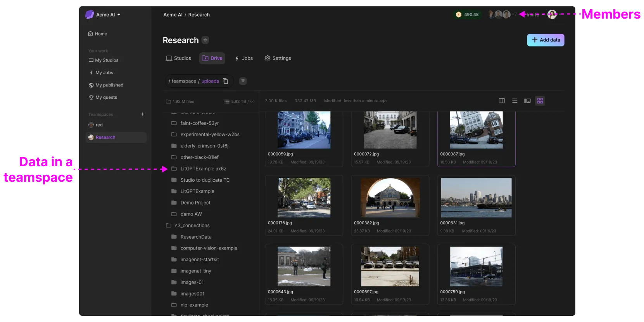Switch to the Studios tab
The width and height of the screenshot is (644, 322).
click(178, 58)
